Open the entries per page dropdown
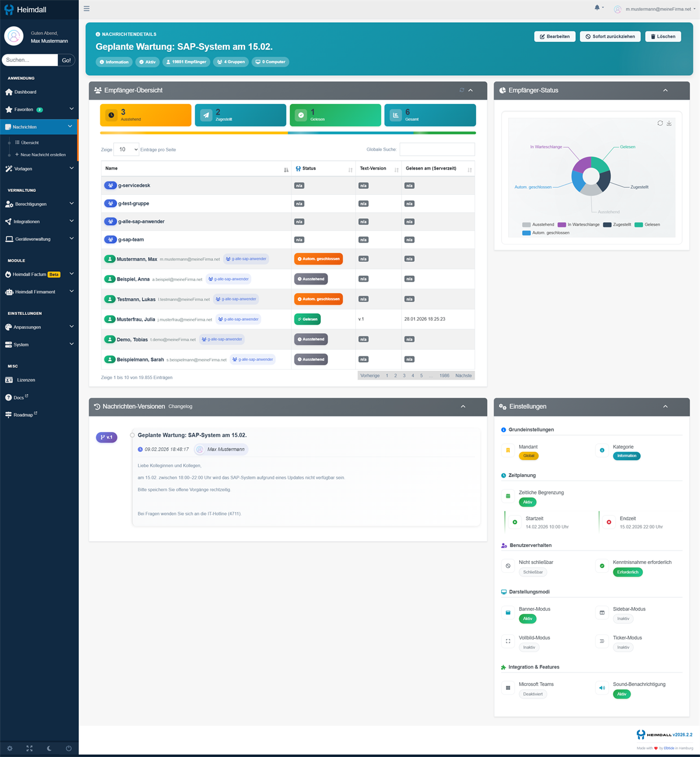The width and height of the screenshot is (700, 757). point(126,149)
